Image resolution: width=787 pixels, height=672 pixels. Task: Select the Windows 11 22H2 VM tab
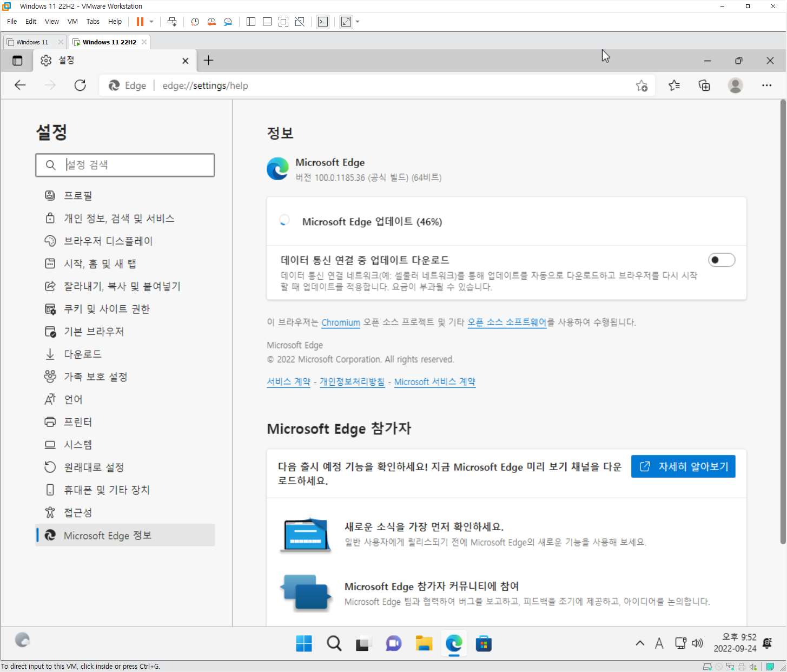(x=109, y=42)
